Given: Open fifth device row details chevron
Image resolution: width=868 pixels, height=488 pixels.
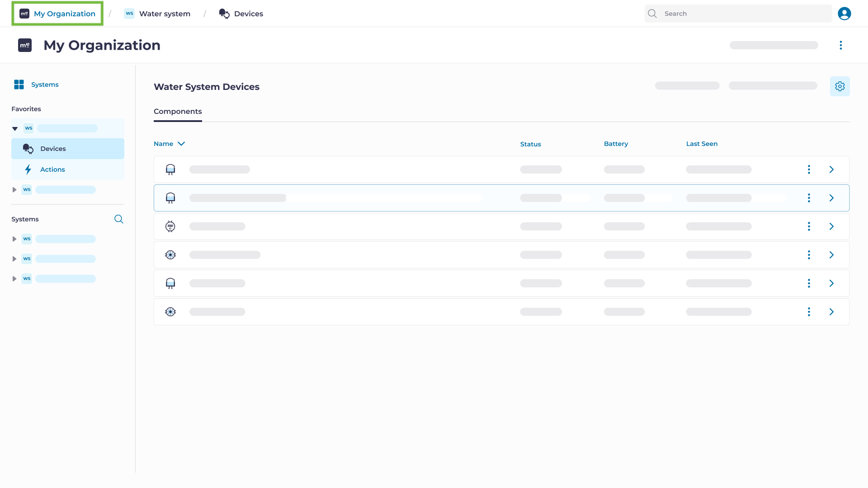Looking at the screenshot, I should (831, 283).
